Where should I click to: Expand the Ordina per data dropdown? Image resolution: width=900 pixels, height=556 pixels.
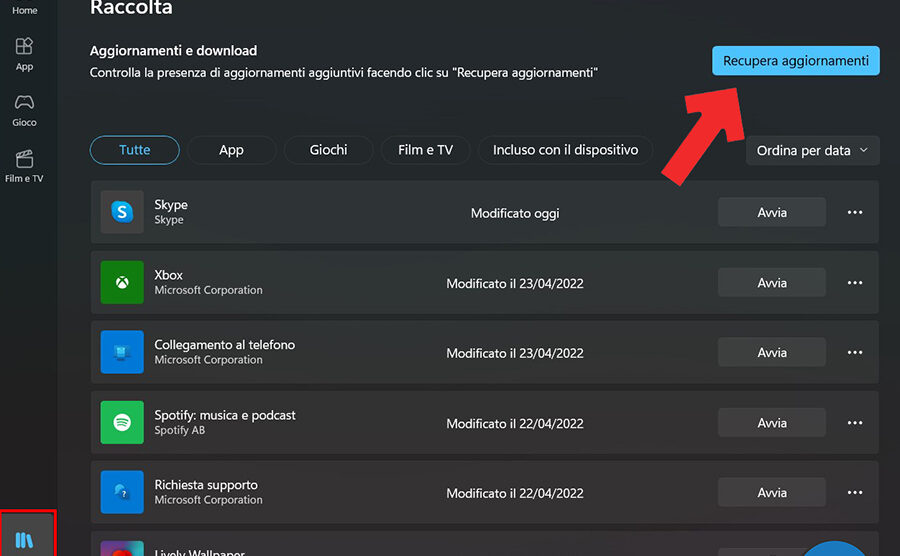[812, 151]
